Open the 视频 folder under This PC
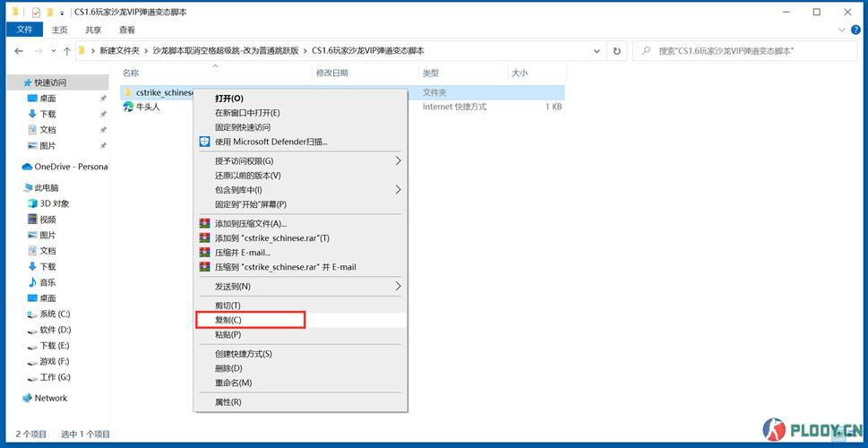Image resolution: width=868 pixels, height=448 pixels. tap(47, 220)
